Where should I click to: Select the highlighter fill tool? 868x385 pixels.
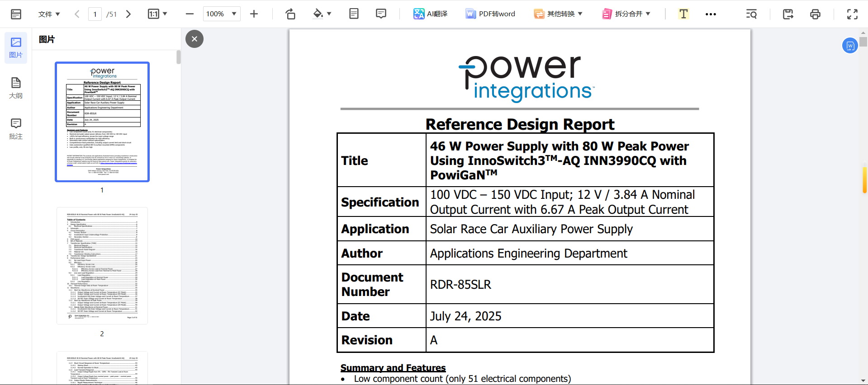click(318, 14)
